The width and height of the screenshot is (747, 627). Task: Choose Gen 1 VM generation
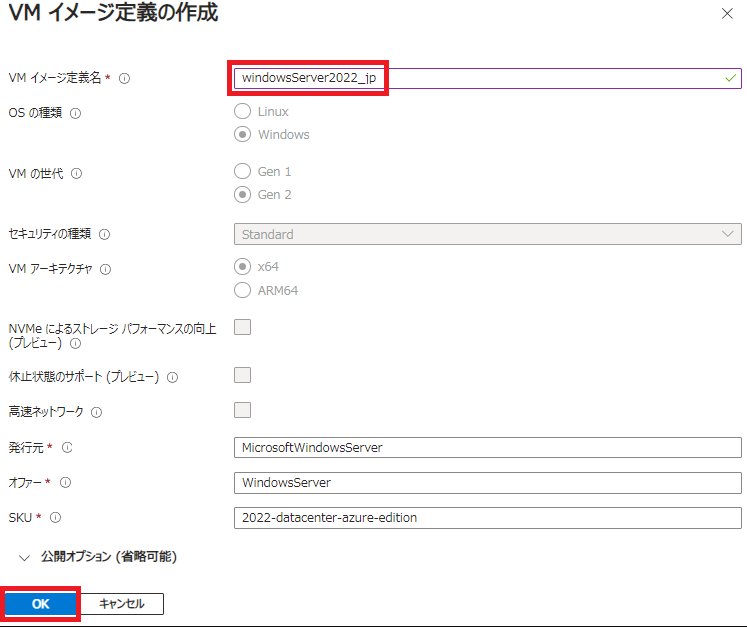pos(242,171)
